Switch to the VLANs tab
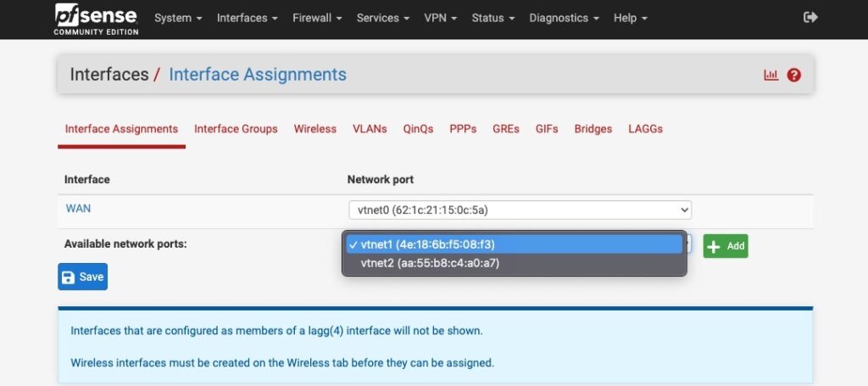868x386 pixels. tap(370, 129)
